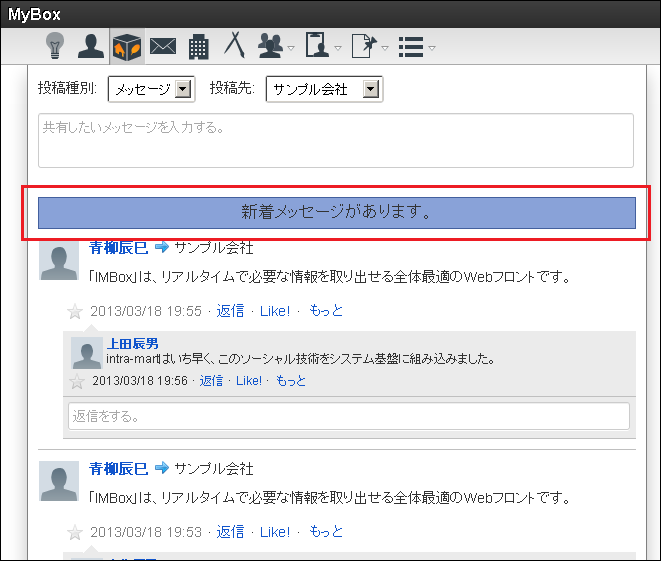Image resolution: width=662 pixels, height=563 pixels.
Task: Click 青柳辰巳 avatar in first post
Action: point(59,260)
